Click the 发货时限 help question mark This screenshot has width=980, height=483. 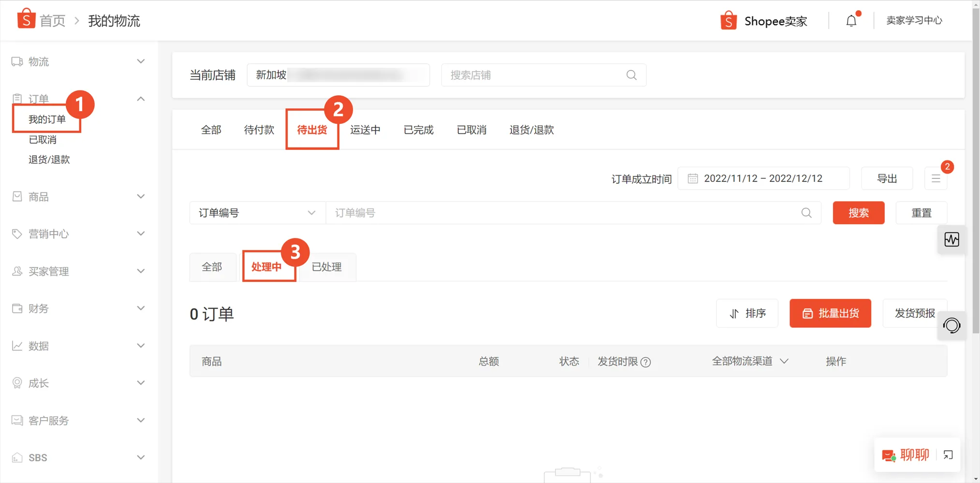point(647,362)
